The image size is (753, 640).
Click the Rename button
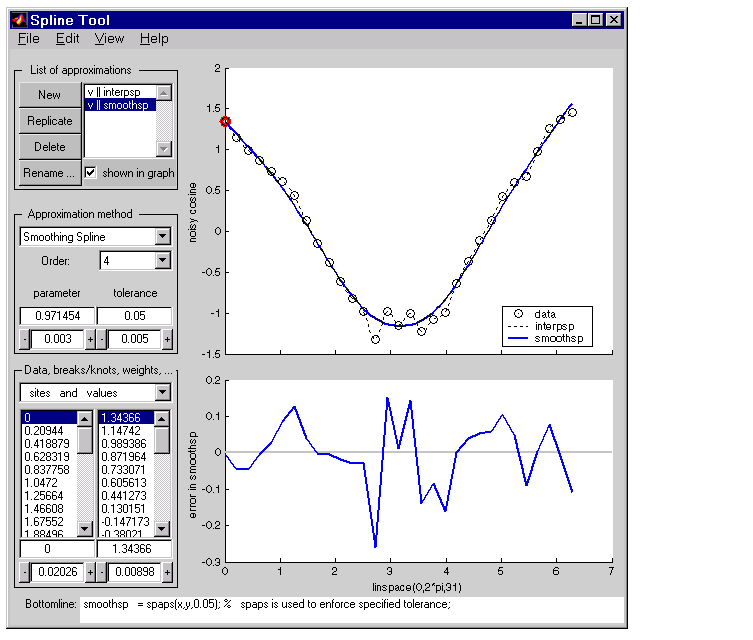[x=50, y=173]
